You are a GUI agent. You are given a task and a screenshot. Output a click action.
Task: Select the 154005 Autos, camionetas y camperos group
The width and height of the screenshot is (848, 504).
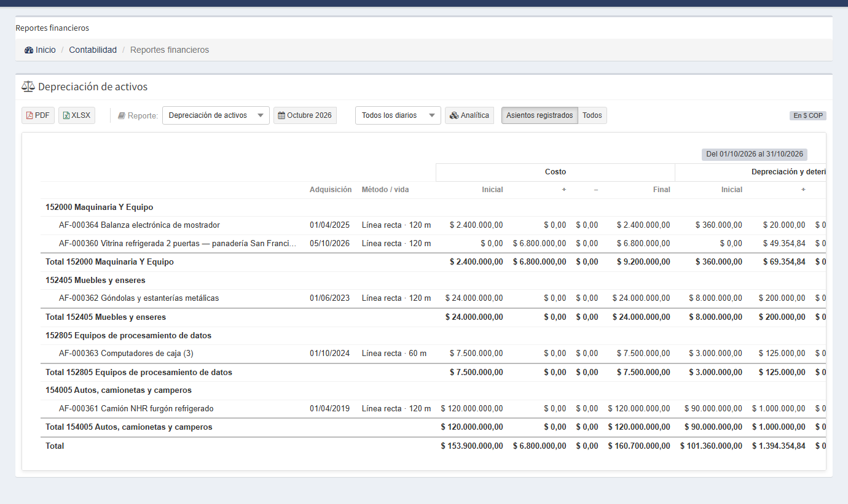pyautogui.click(x=433, y=390)
